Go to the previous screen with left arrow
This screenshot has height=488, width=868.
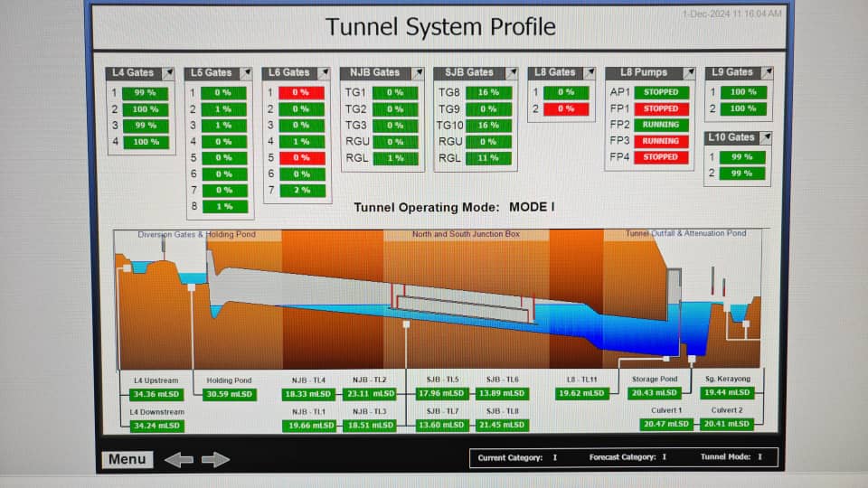(178, 460)
